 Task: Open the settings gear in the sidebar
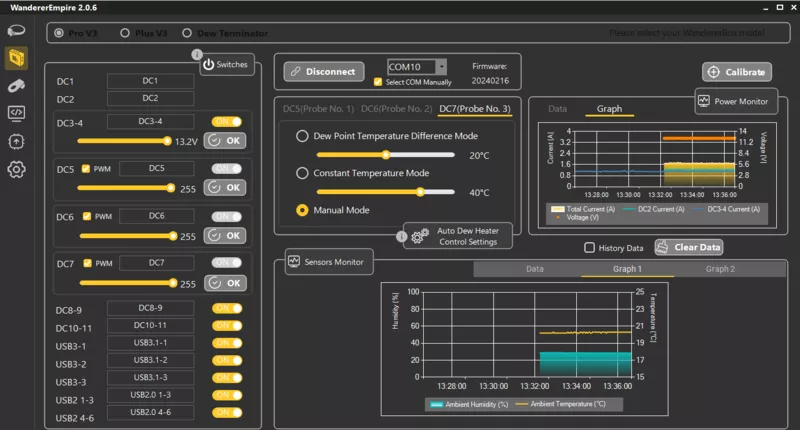click(16, 169)
